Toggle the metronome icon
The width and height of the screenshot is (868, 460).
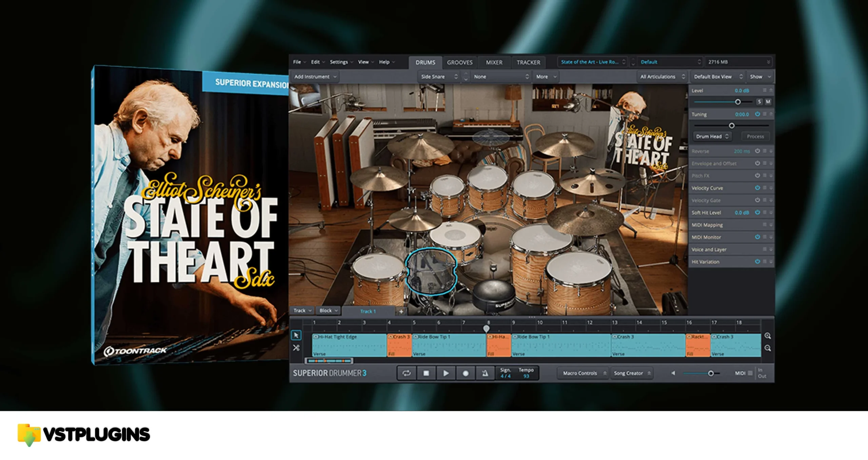485,373
